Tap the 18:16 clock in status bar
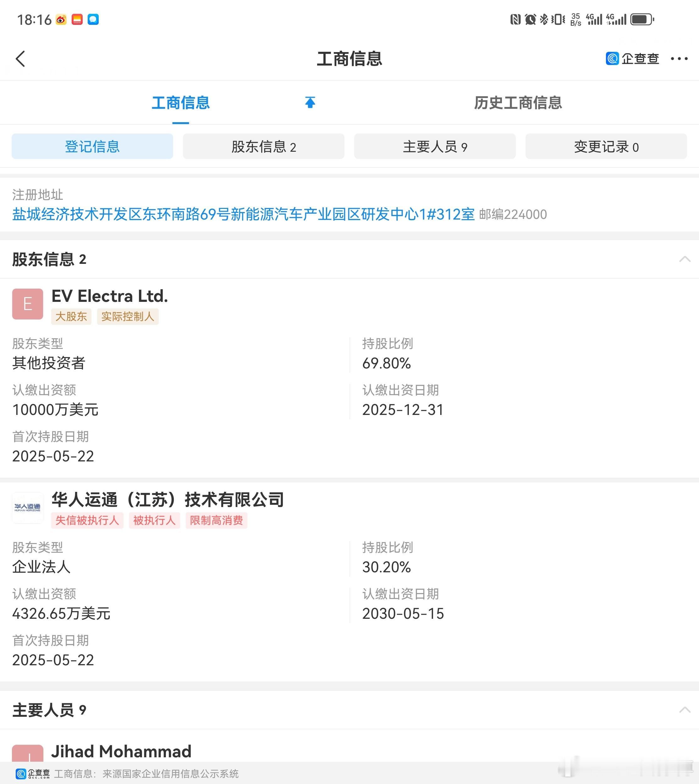Image resolution: width=699 pixels, height=784 pixels. pyautogui.click(x=34, y=19)
